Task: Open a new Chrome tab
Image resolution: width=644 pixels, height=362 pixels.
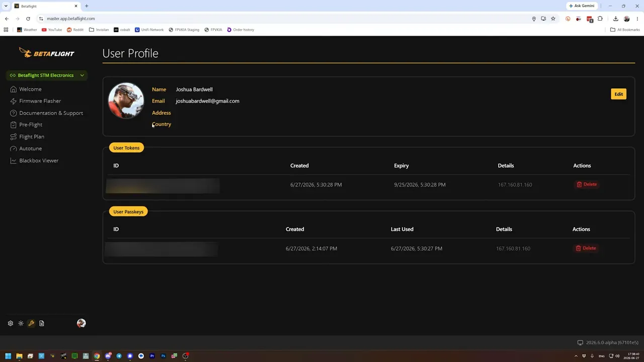Action: tap(87, 6)
